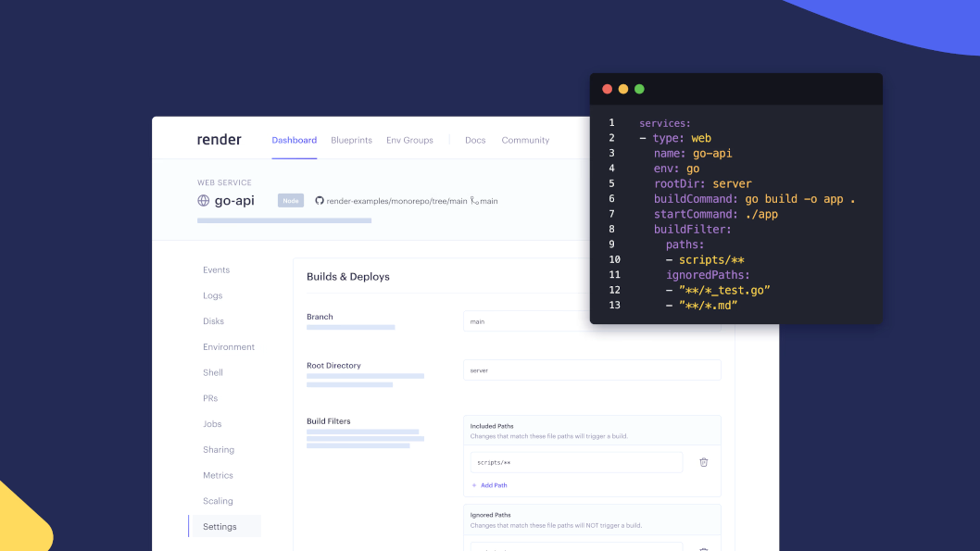Click the GitHub icon before the repository path

point(320,201)
